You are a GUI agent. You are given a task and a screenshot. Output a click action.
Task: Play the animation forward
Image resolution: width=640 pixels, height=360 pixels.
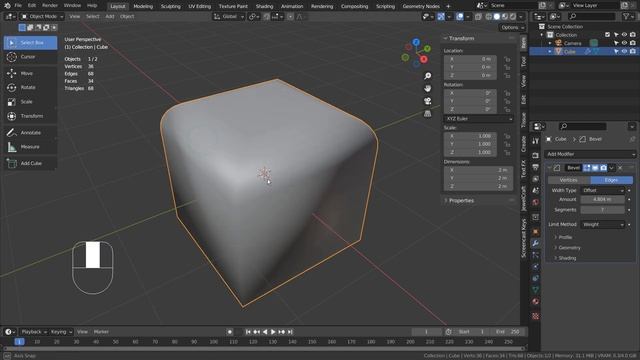click(x=273, y=332)
